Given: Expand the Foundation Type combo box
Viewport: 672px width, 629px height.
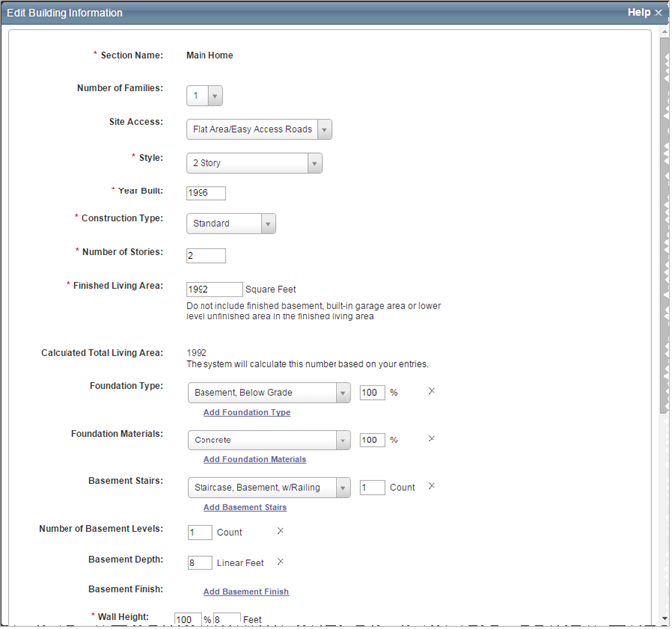Looking at the screenshot, I should 343,393.
